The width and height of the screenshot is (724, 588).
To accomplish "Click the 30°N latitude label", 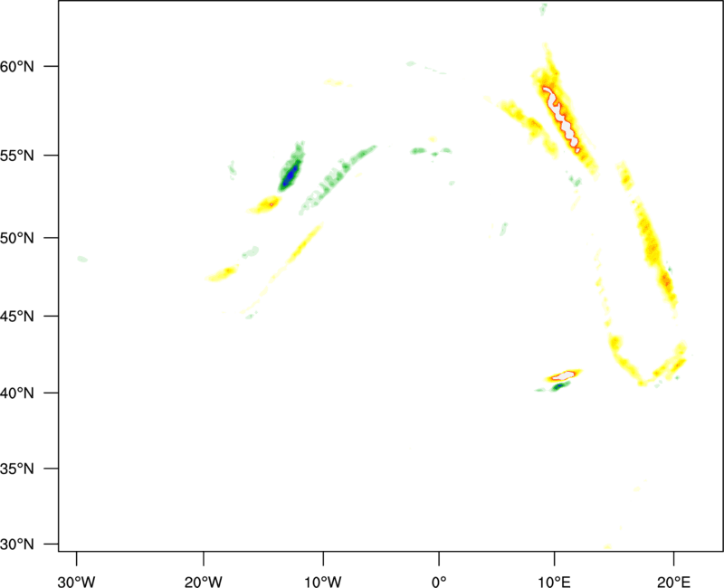I will click(17, 545).
